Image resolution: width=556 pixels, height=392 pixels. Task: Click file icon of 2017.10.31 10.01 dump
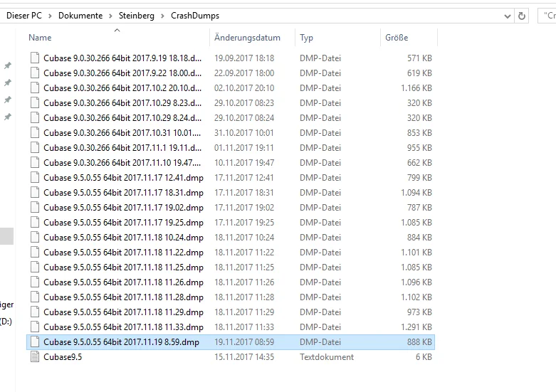pyautogui.click(x=35, y=132)
